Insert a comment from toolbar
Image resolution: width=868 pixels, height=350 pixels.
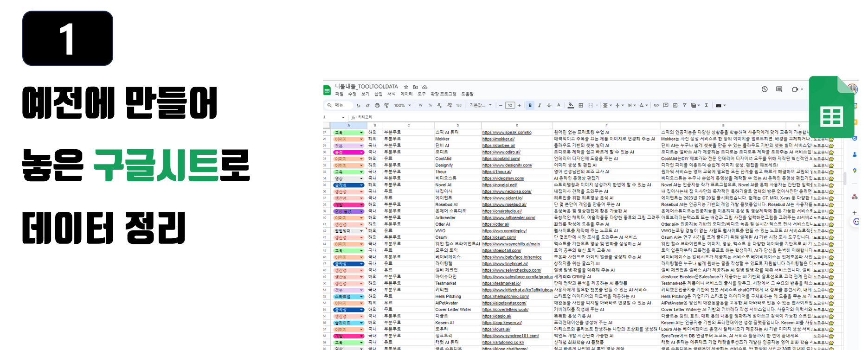tap(666, 105)
